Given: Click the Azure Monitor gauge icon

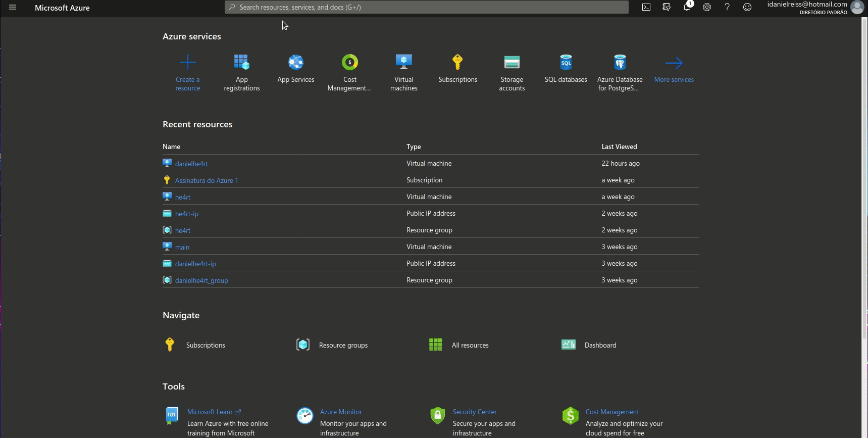Looking at the screenshot, I should pos(305,415).
